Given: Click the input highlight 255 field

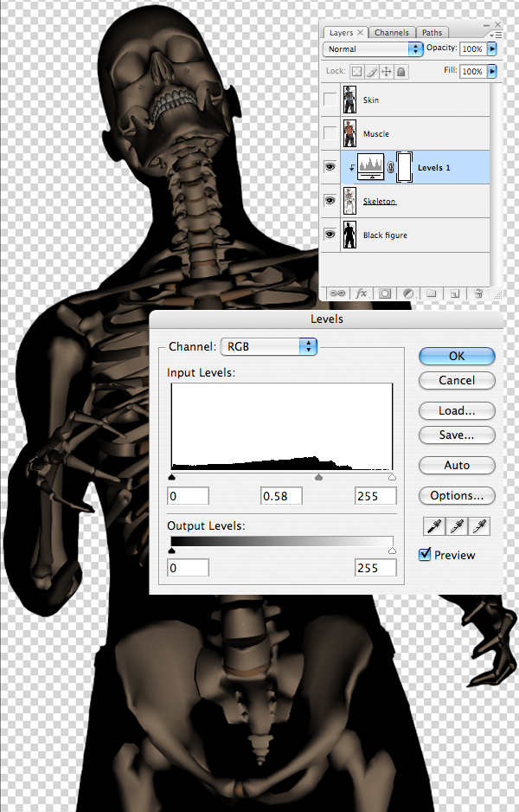Looking at the screenshot, I should point(375,495).
